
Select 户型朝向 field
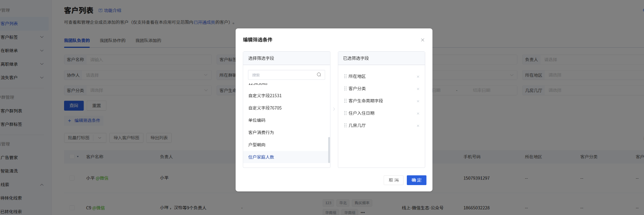(x=287, y=145)
